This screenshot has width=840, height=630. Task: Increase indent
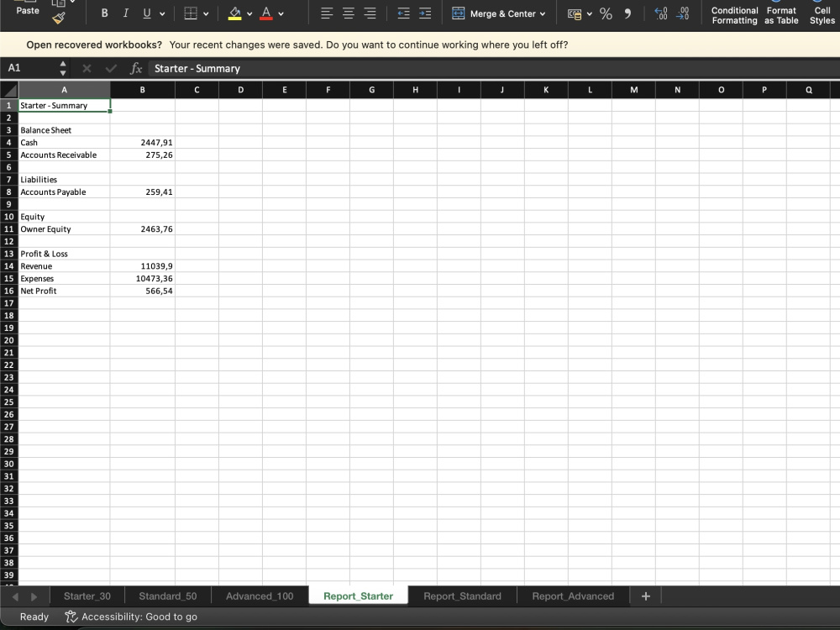[425, 13]
